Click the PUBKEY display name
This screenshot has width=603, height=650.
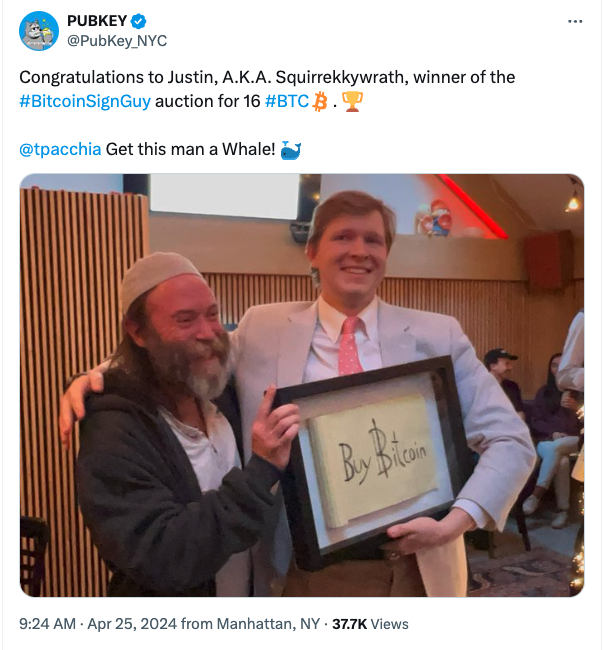click(x=97, y=21)
